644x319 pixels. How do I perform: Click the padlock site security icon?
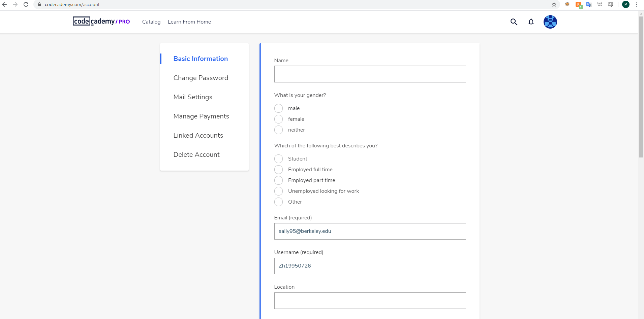(x=39, y=4)
